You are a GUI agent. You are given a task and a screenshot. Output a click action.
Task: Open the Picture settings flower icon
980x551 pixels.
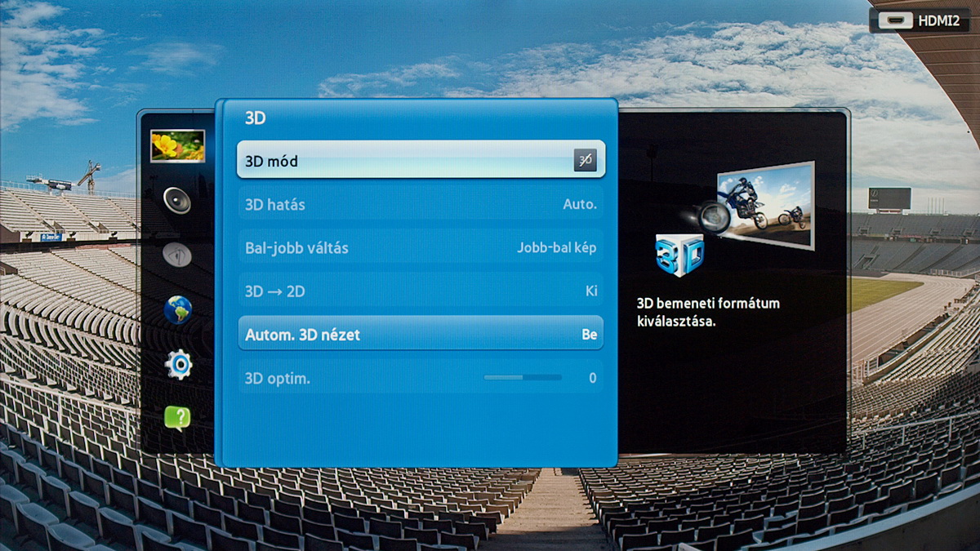coord(177,146)
